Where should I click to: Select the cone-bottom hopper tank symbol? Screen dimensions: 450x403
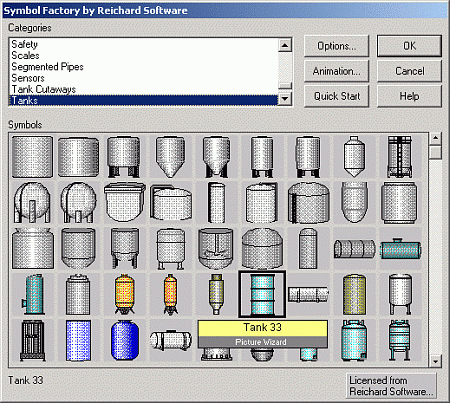pos(170,157)
